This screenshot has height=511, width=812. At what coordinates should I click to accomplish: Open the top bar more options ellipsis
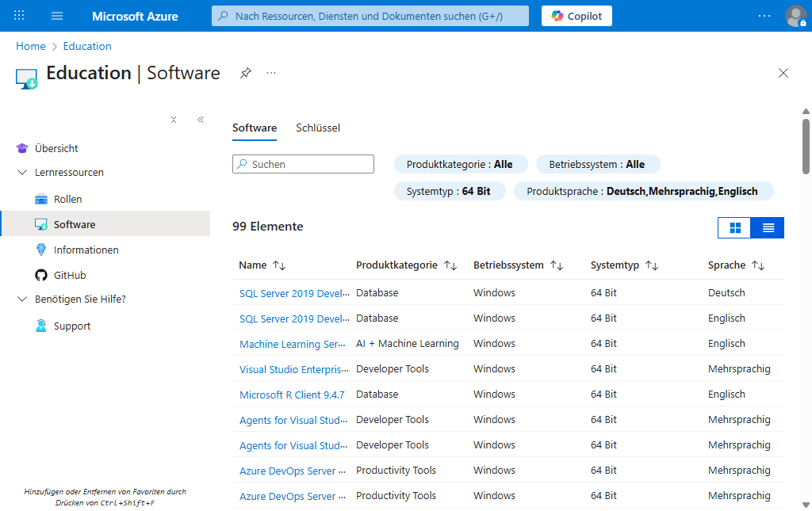coord(764,16)
